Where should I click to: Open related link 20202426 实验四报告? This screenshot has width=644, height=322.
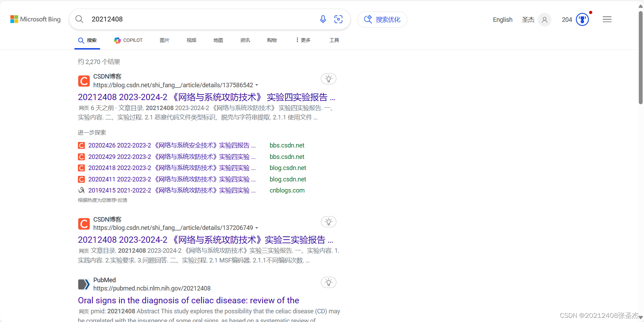[x=172, y=145]
